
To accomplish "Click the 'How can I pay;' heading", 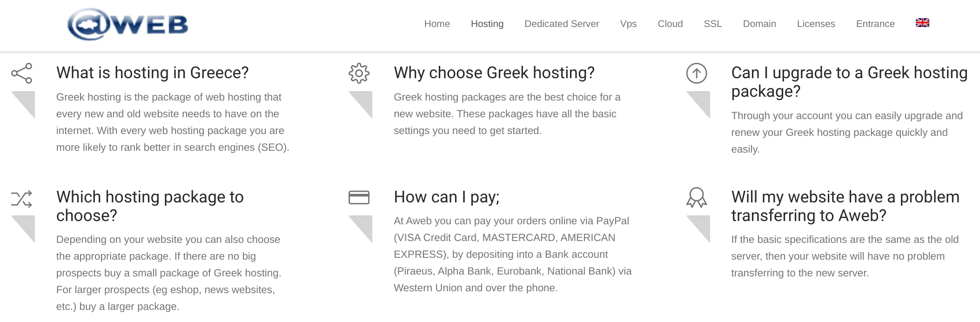I will (x=447, y=197).
